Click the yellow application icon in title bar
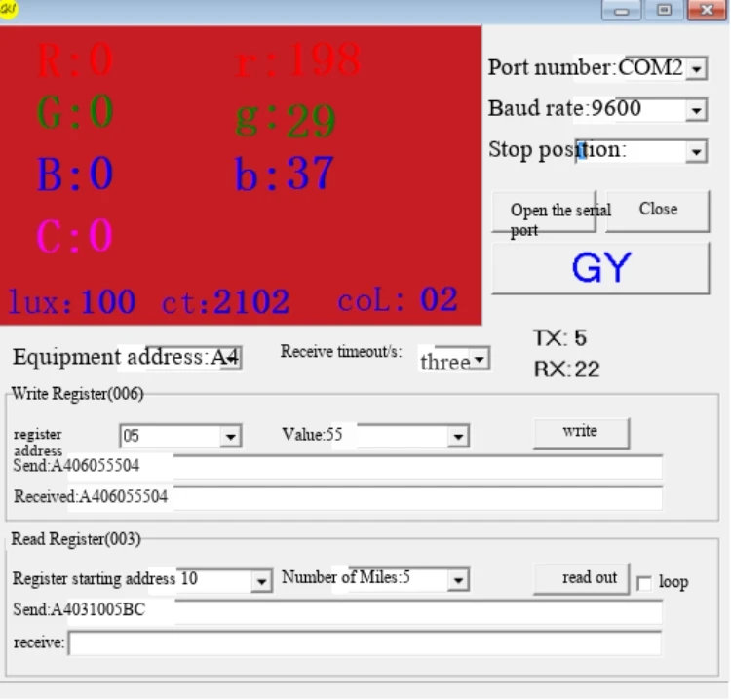 (x=8, y=9)
